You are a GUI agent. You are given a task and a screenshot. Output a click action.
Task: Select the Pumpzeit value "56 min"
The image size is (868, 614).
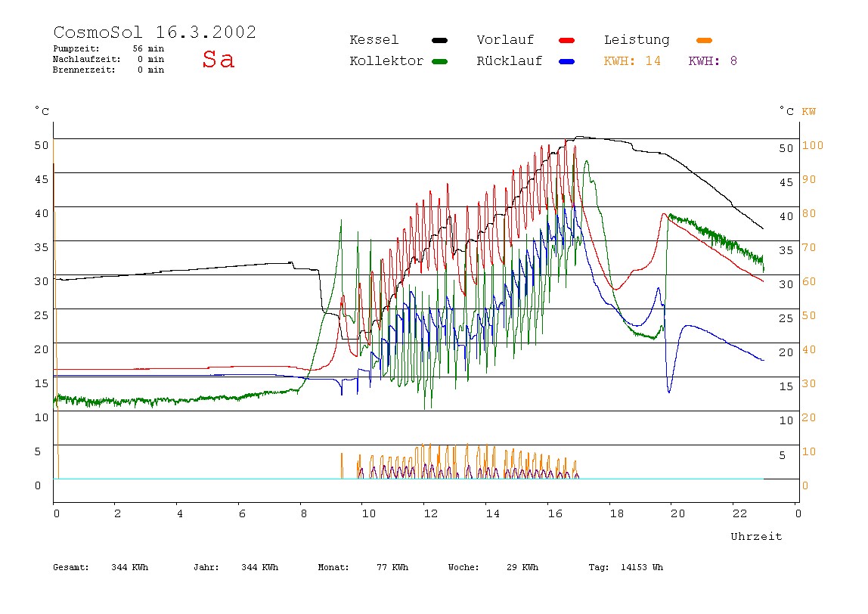(x=148, y=48)
